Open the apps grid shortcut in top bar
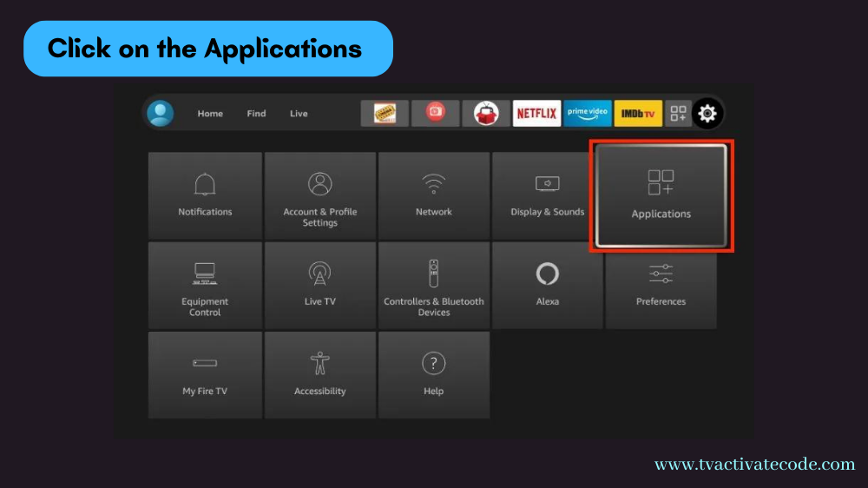 678,113
